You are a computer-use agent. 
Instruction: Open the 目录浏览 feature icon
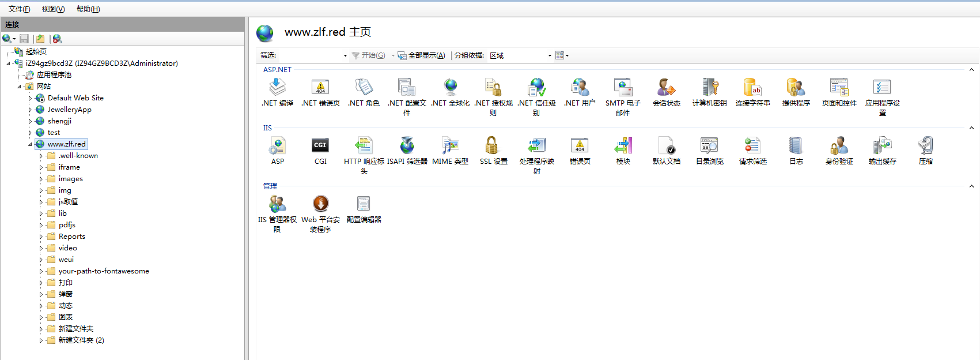point(709,146)
